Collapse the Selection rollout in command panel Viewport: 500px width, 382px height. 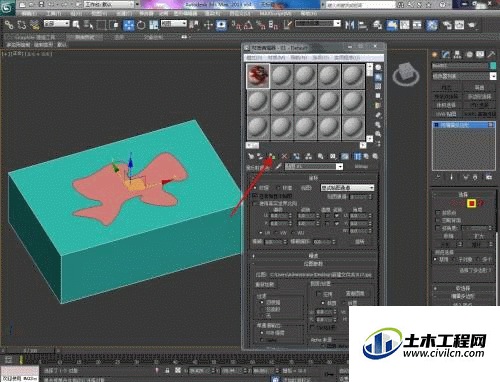(463, 194)
